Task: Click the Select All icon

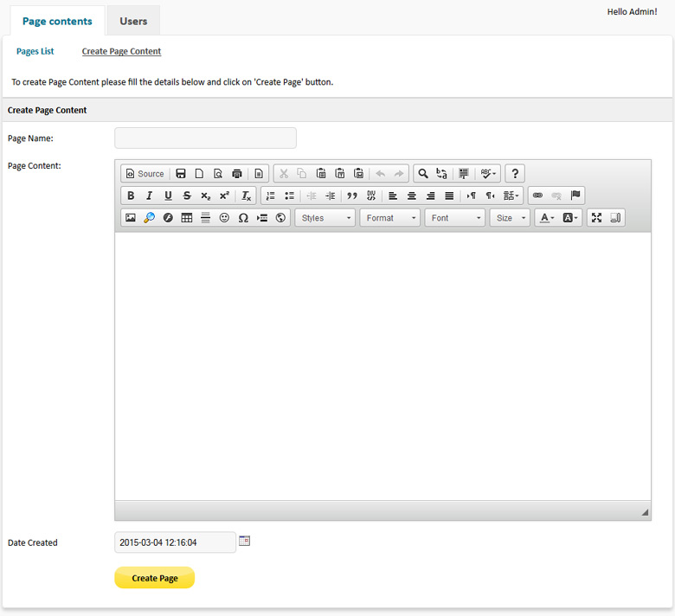Action: [464, 174]
